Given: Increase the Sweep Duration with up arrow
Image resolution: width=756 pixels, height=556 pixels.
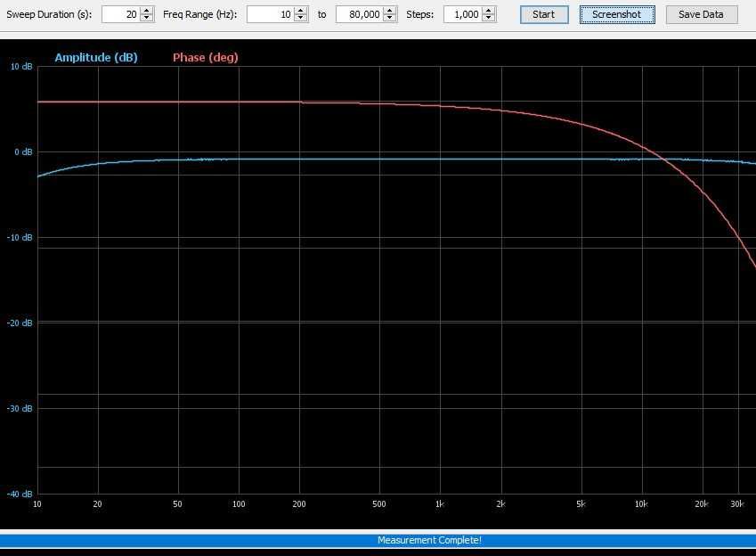Looking at the screenshot, I should click(147, 11).
